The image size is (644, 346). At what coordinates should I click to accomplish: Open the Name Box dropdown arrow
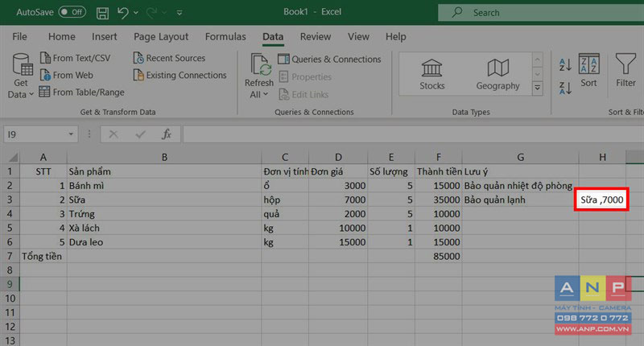71,134
